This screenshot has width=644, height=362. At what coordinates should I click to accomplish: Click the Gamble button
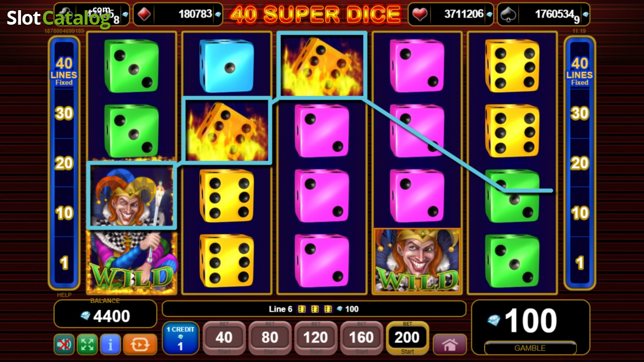(530, 348)
